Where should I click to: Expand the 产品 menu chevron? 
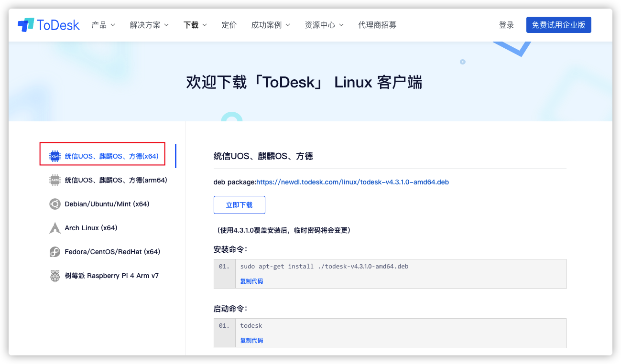tap(113, 25)
